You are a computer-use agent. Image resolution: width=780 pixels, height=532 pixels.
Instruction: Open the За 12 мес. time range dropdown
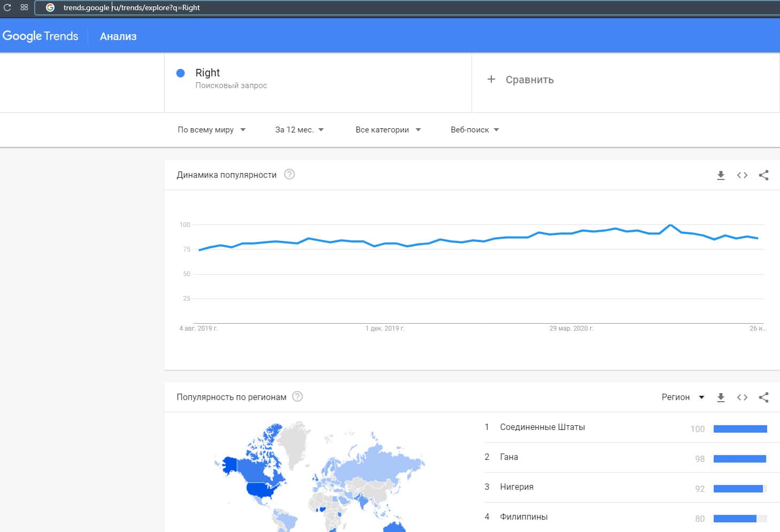click(299, 130)
